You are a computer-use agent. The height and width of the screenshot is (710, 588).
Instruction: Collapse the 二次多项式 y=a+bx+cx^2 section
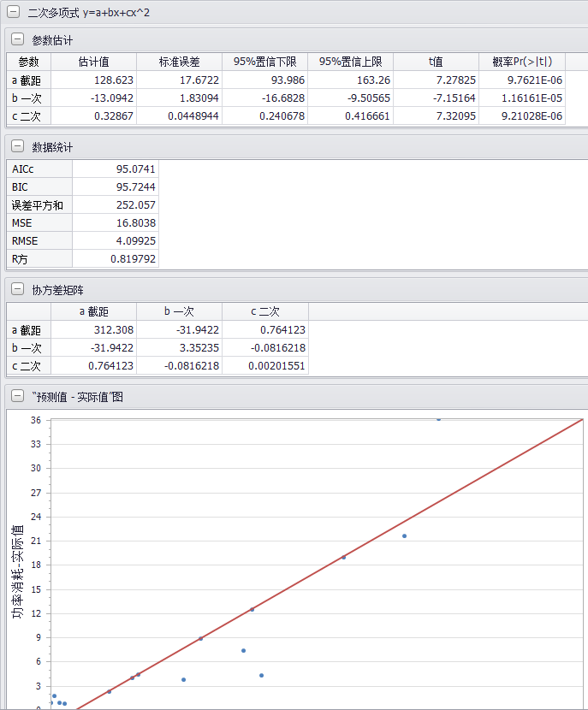pyautogui.click(x=14, y=12)
